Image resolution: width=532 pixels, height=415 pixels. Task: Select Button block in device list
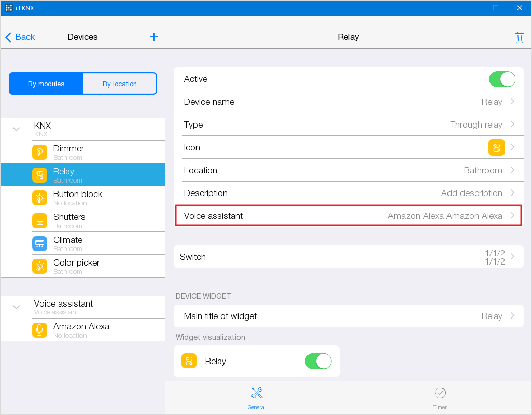[78, 198]
